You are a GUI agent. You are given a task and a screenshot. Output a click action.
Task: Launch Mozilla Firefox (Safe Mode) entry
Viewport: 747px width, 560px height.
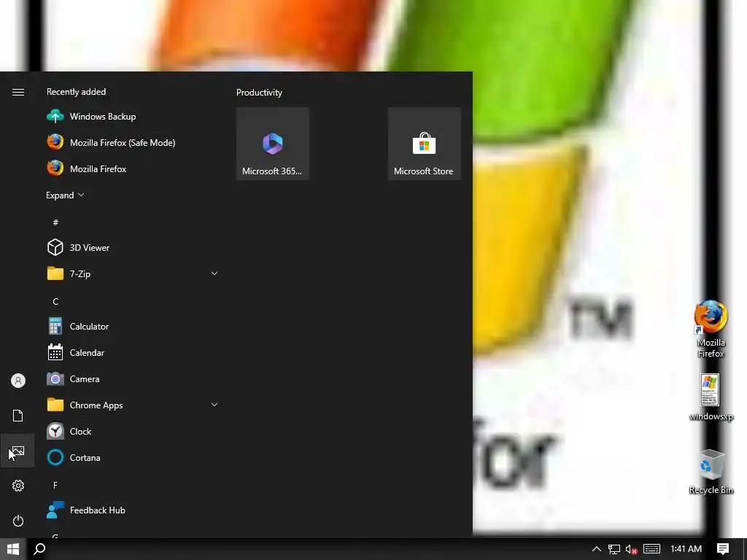pyautogui.click(x=134, y=142)
